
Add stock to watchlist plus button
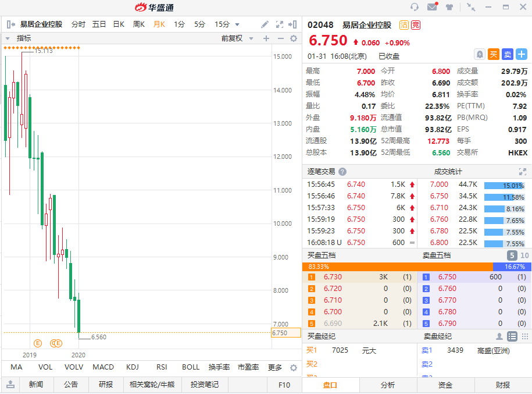522,54
